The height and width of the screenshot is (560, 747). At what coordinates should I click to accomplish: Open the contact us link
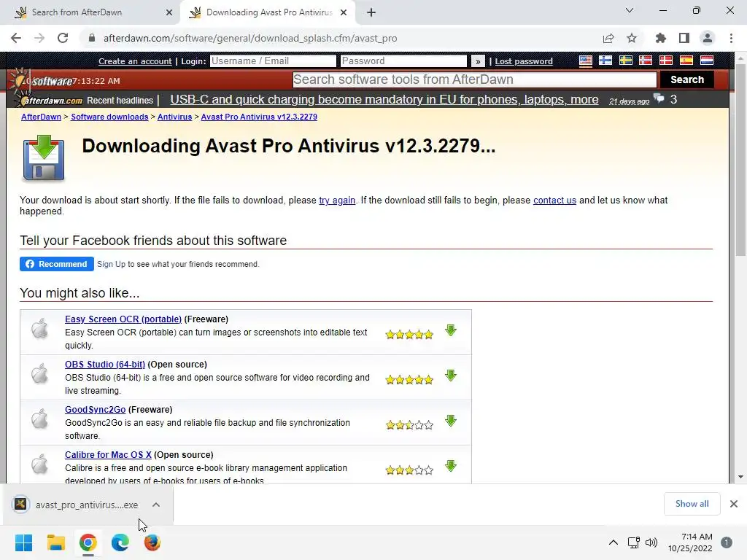[554, 201]
